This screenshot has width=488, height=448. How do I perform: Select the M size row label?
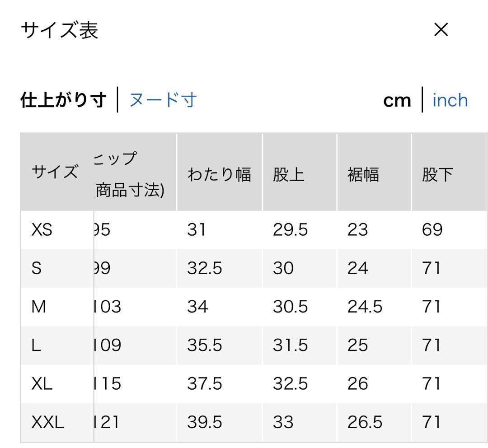point(38,307)
